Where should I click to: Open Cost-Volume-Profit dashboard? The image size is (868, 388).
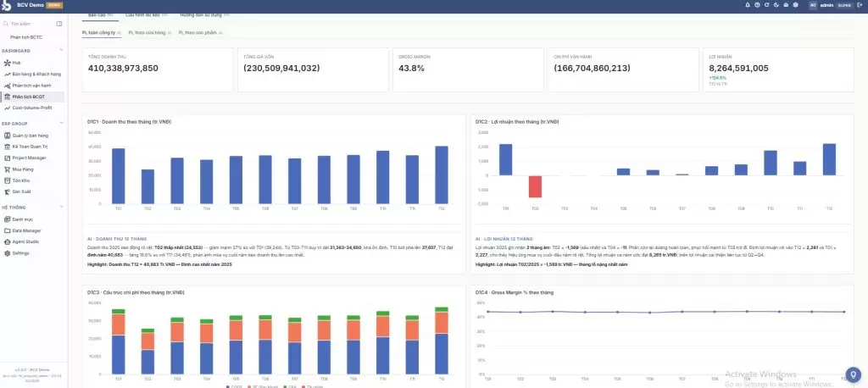coord(32,108)
